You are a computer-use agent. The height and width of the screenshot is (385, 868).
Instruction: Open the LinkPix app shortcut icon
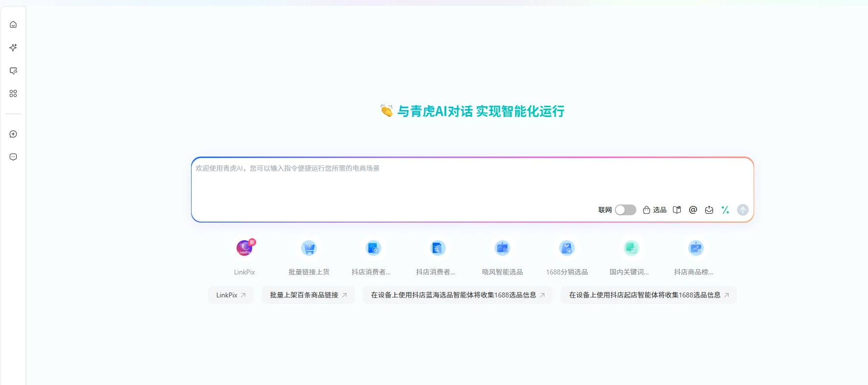click(x=244, y=248)
